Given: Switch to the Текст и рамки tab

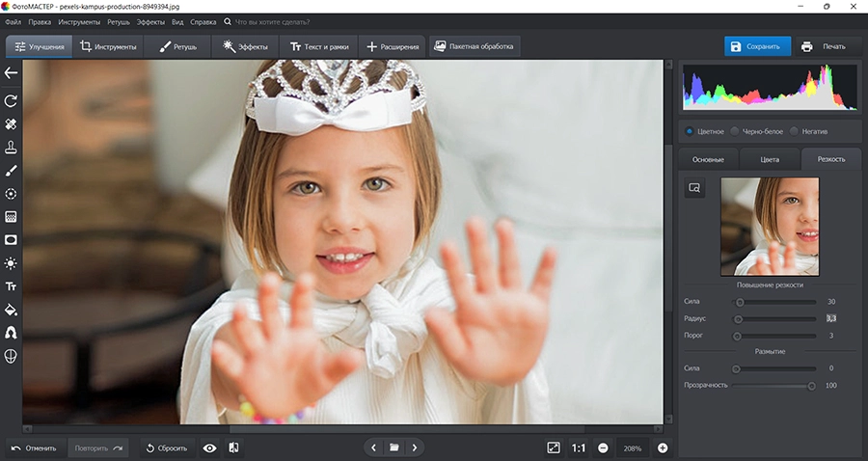Looking at the screenshot, I should [319, 46].
